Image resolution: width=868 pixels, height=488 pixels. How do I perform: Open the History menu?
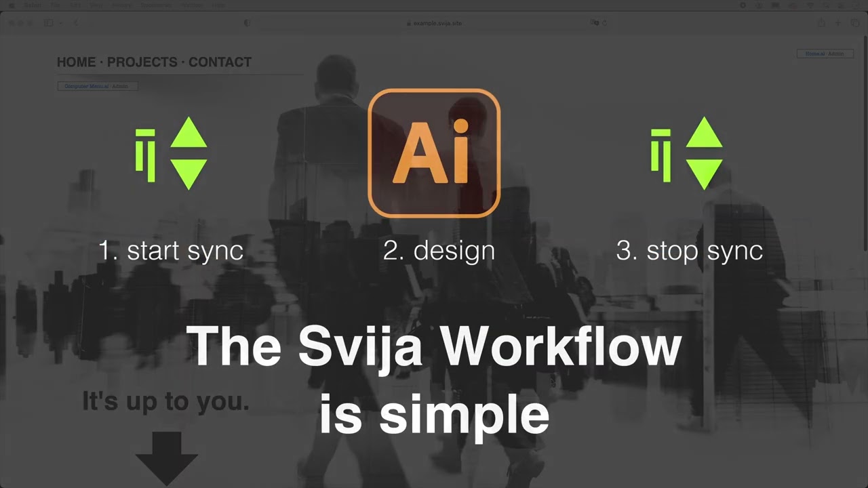121,5
